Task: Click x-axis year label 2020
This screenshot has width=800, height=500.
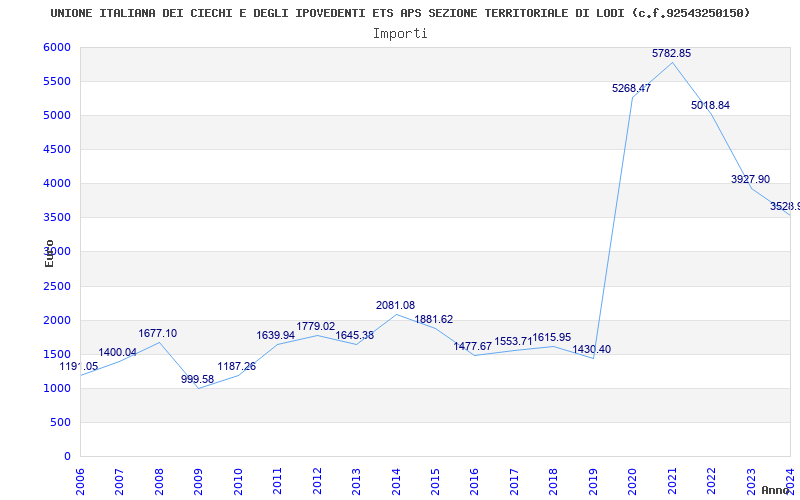Action: click(633, 481)
